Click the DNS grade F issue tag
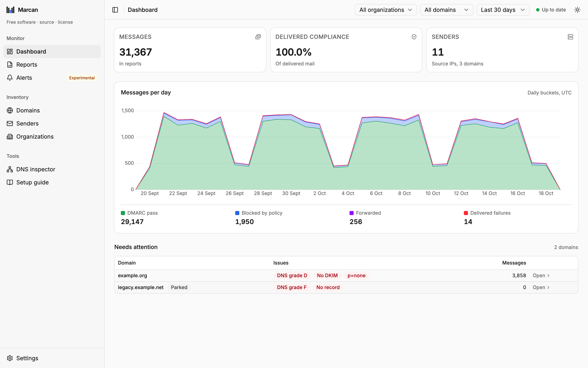 click(x=292, y=287)
